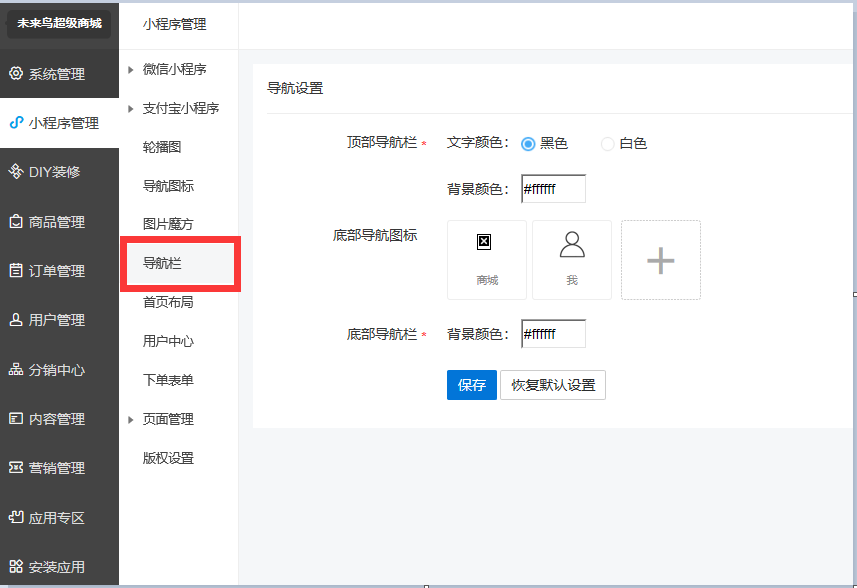Click the DIY装修 layers icon
Image resolution: width=857 pixels, height=588 pixels.
tap(15, 172)
